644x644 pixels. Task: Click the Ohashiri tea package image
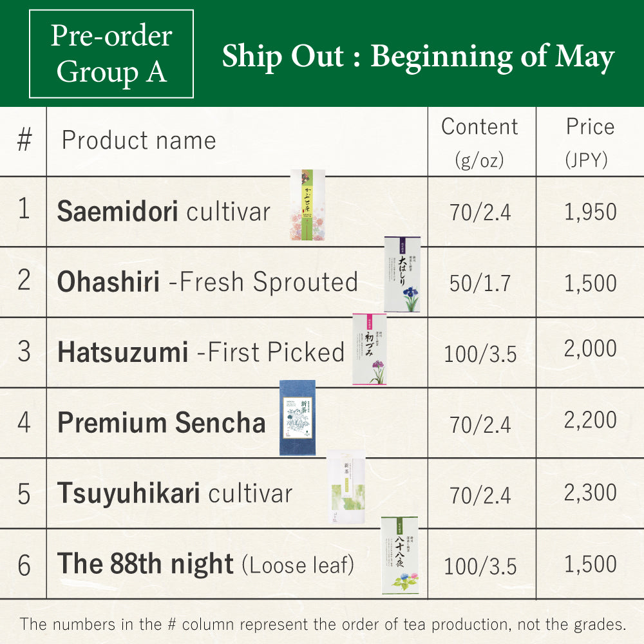tap(402, 274)
